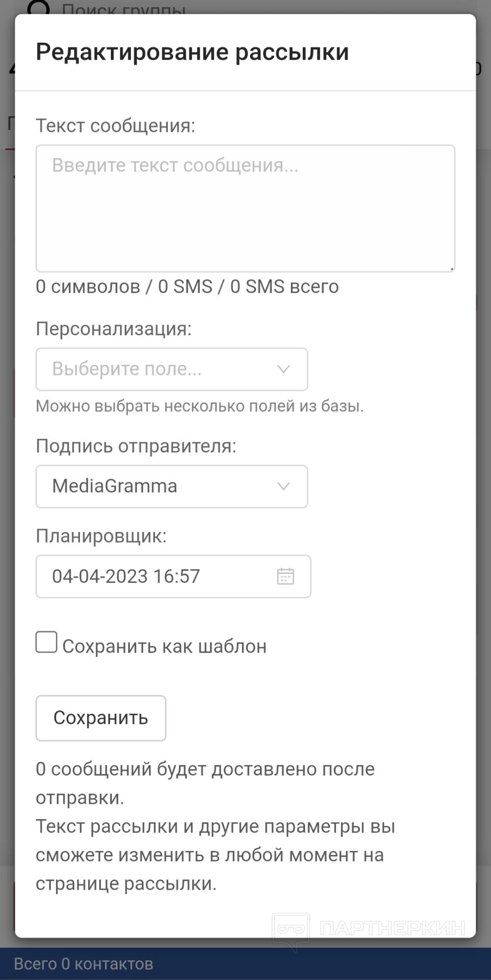Click the Текст сообщения label

115,126
